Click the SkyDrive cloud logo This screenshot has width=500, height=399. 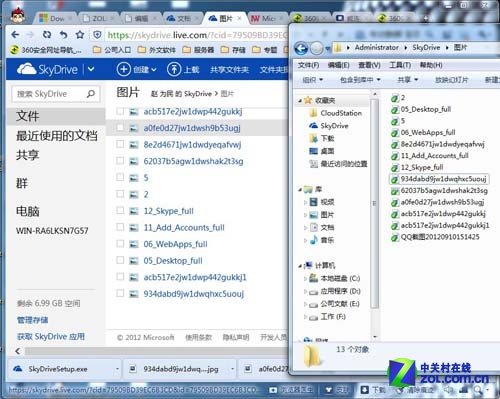26,69
